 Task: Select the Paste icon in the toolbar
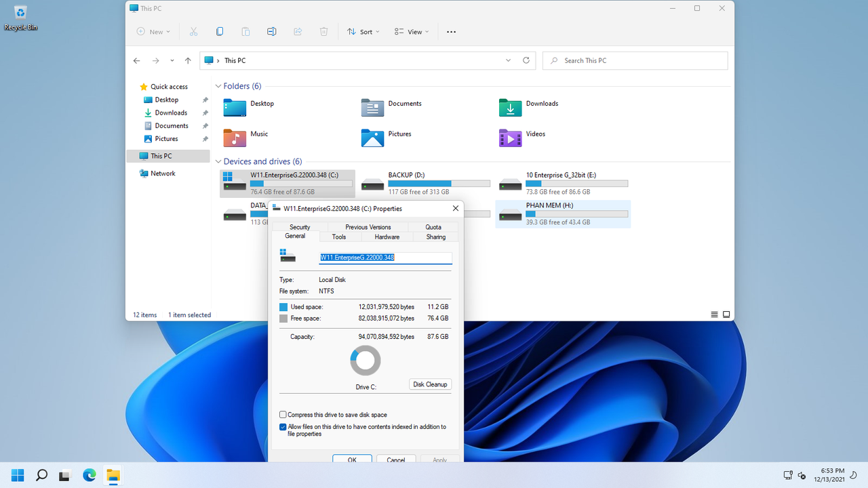click(x=245, y=31)
